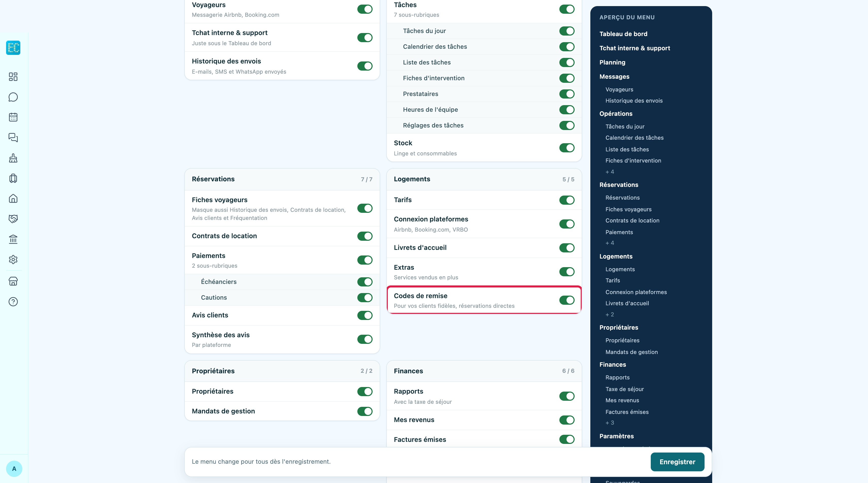
Task: Toggle off Cautions sub-item
Action: tap(365, 298)
